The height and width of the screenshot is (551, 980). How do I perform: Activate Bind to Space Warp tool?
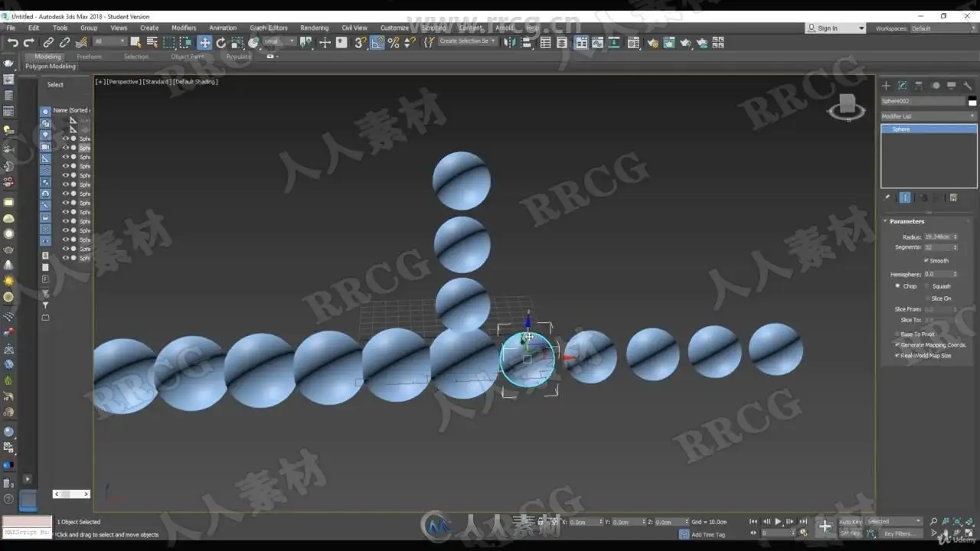point(81,43)
